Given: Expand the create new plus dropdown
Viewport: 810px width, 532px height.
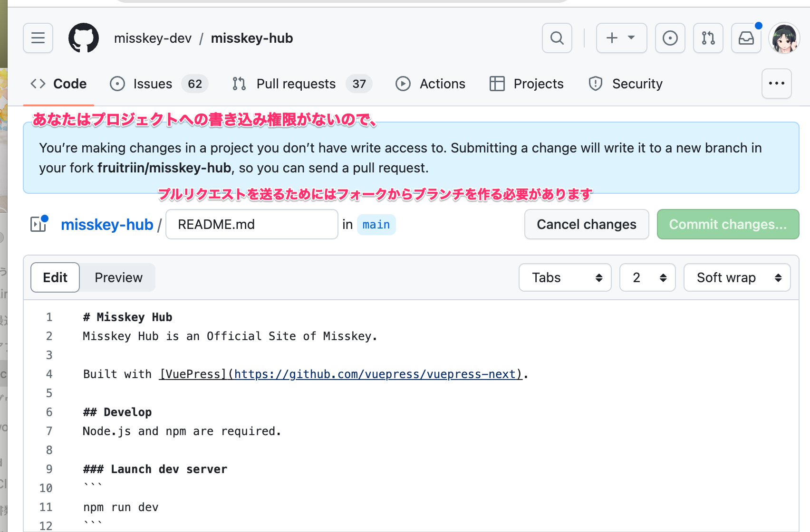Looking at the screenshot, I should [621, 38].
